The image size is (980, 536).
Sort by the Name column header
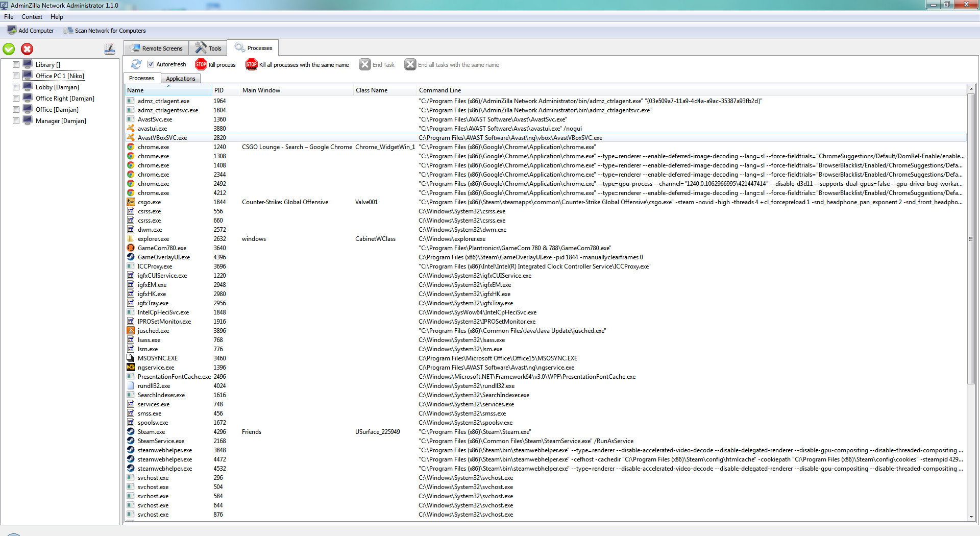168,90
